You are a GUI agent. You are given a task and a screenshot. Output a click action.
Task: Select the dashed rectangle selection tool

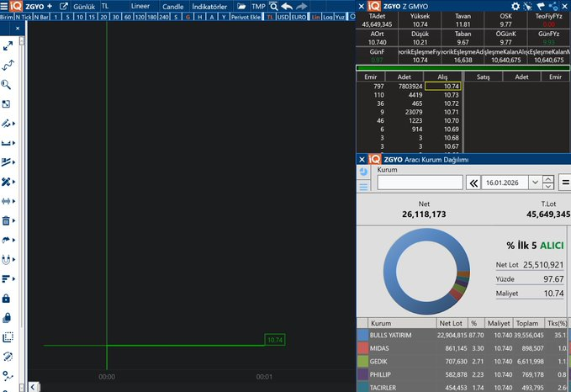point(8,337)
